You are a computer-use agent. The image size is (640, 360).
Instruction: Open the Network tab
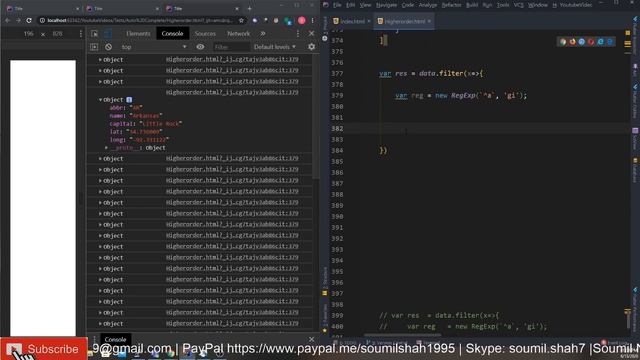[x=238, y=34]
